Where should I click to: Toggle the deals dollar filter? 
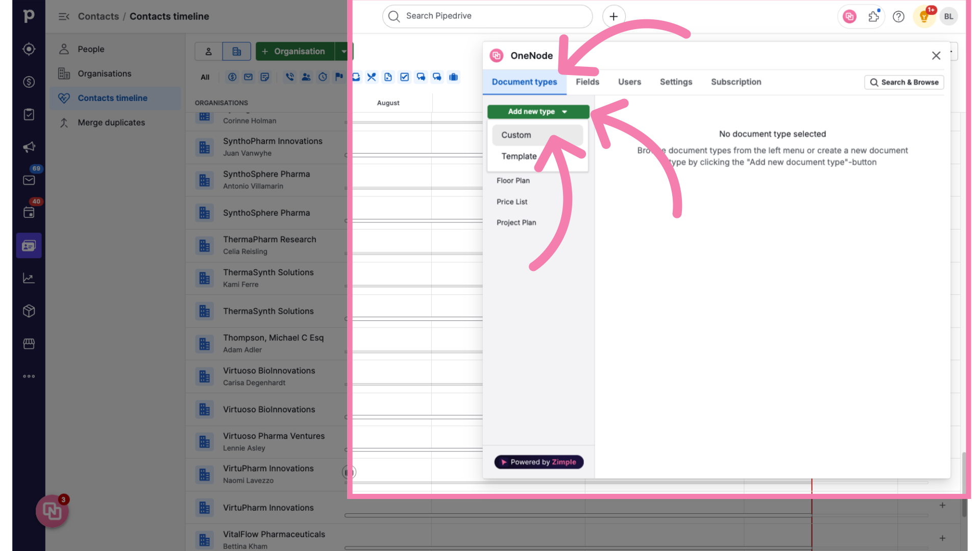pyautogui.click(x=232, y=77)
